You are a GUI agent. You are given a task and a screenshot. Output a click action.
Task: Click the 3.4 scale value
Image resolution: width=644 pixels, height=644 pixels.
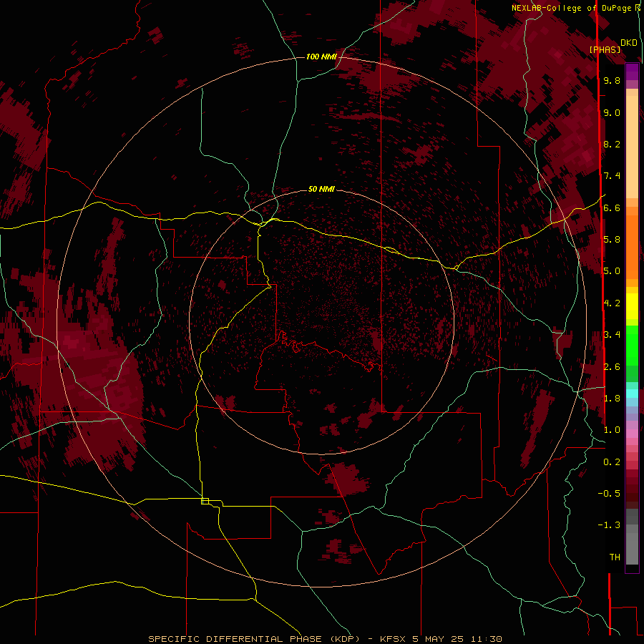click(x=612, y=335)
